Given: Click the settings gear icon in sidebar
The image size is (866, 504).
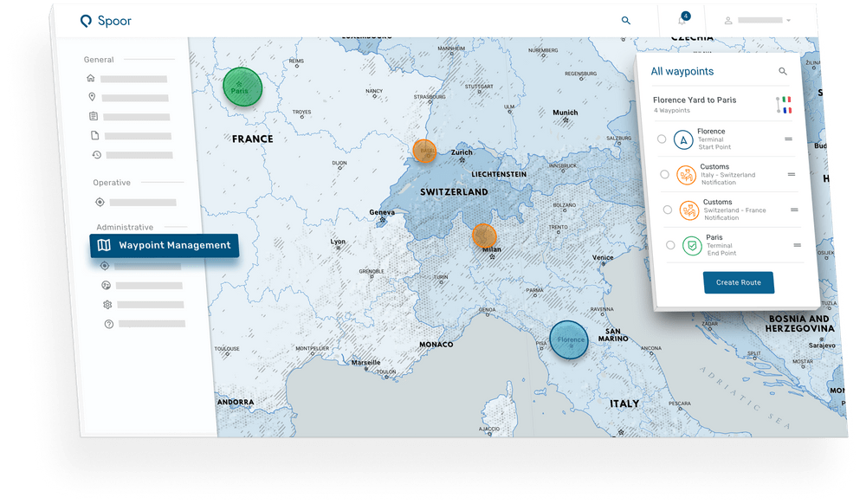Looking at the screenshot, I should (107, 305).
